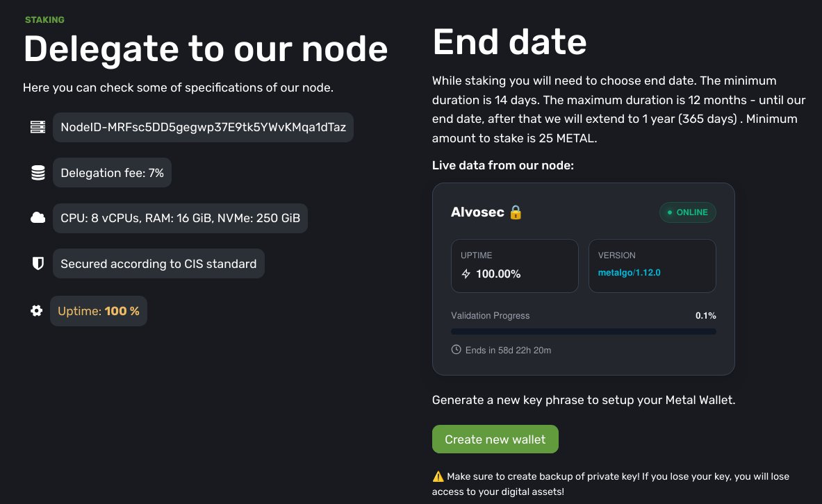Viewport: 822px width, 504px height.
Task: Click the warning triangle icon before backup notice
Action: tap(438, 477)
